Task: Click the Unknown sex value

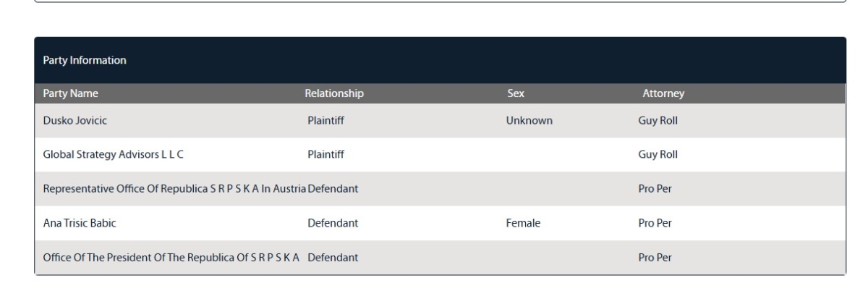Action: [529, 121]
